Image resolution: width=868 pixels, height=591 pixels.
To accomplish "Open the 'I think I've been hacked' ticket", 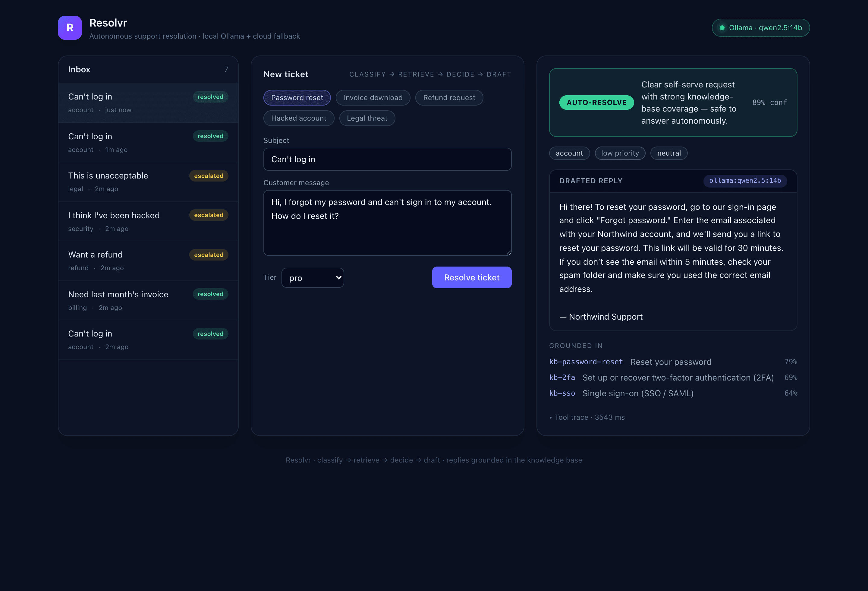I will coord(148,222).
